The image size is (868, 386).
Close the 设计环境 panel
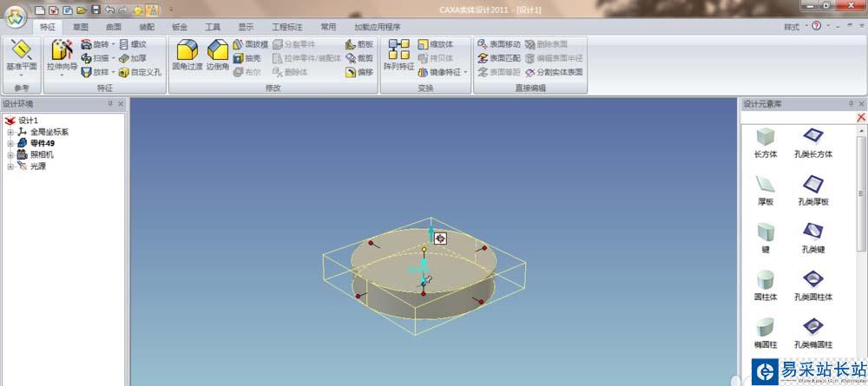pyautogui.click(x=121, y=103)
